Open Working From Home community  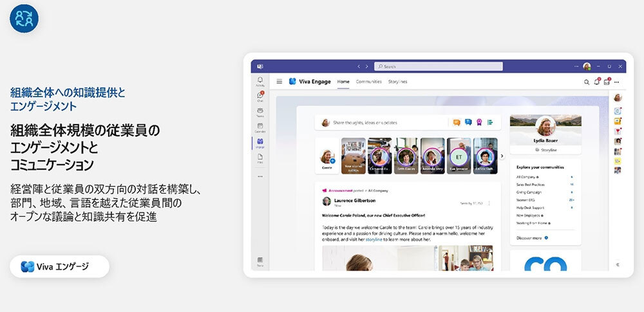pyautogui.click(x=533, y=223)
